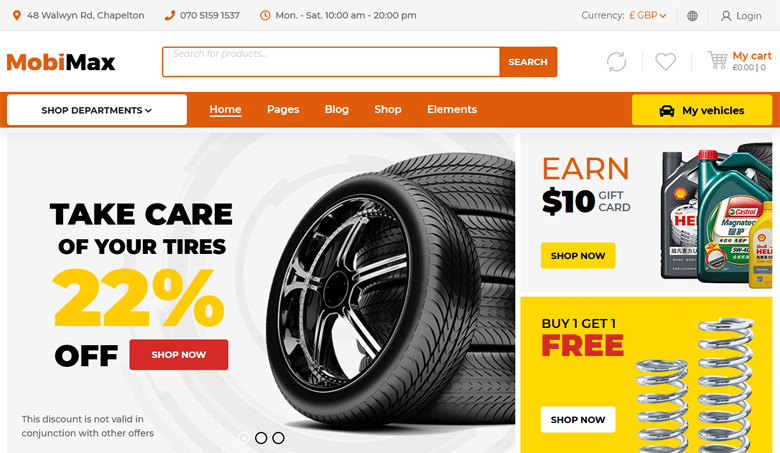The width and height of the screenshot is (780, 453).
Task: Click the compare refresh arrows icon
Action: [x=616, y=62]
